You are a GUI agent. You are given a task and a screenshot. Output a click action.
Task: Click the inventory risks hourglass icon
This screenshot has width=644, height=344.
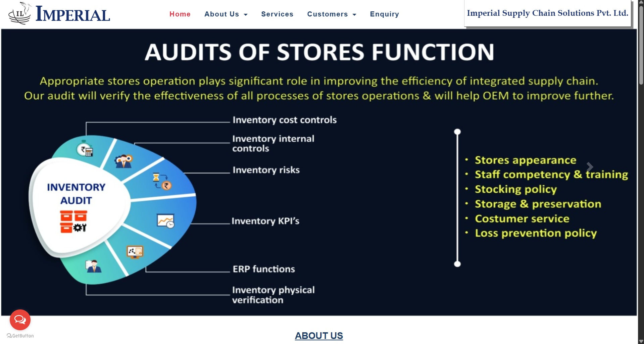pos(162,181)
